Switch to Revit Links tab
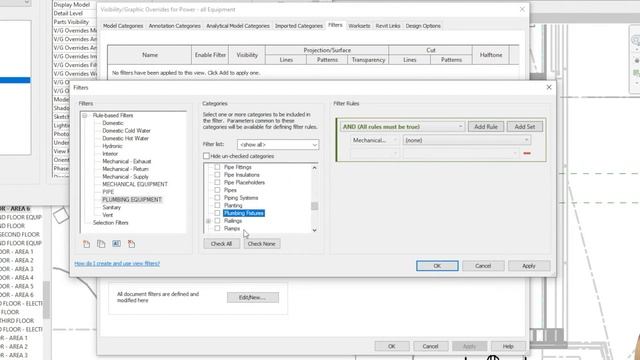The image size is (640, 360). tap(388, 26)
